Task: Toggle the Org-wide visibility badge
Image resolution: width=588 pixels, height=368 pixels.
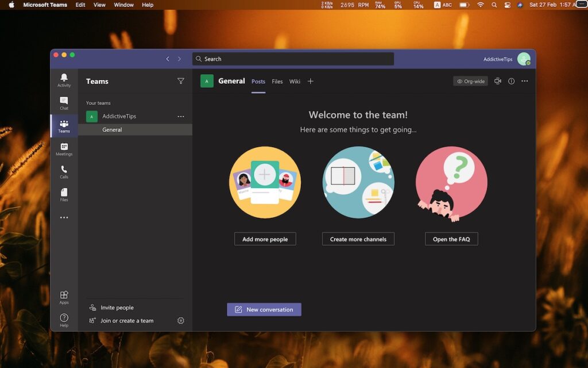Action: coord(470,81)
